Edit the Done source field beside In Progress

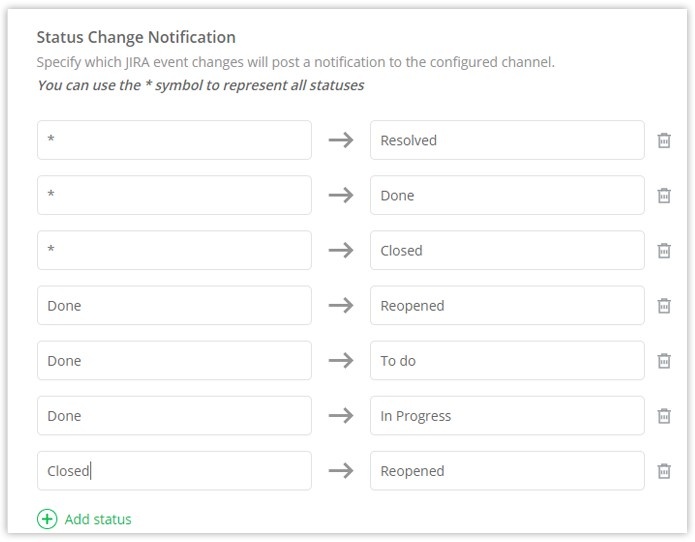(174, 416)
